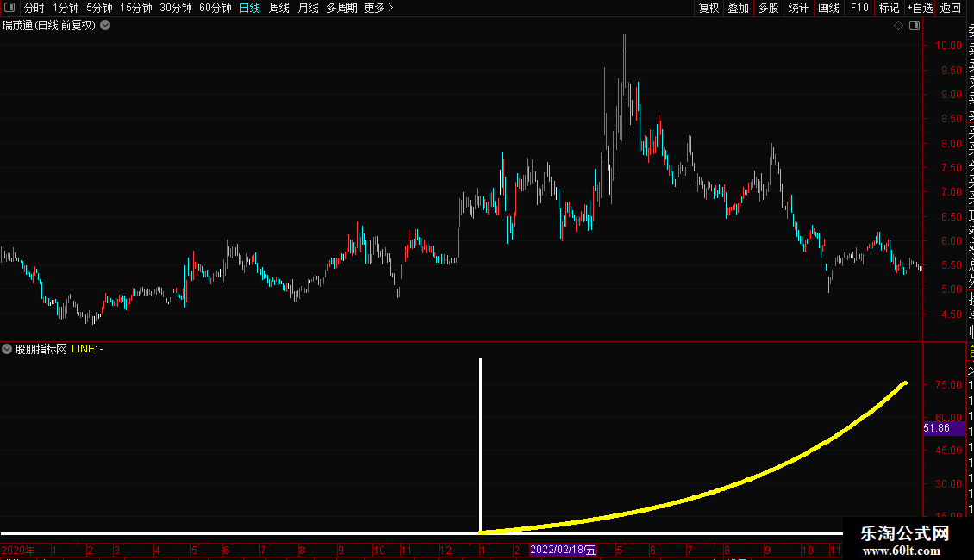Select the 1分钟 period tab
Viewport: 974px width, 560px height.
click(66, 8)
